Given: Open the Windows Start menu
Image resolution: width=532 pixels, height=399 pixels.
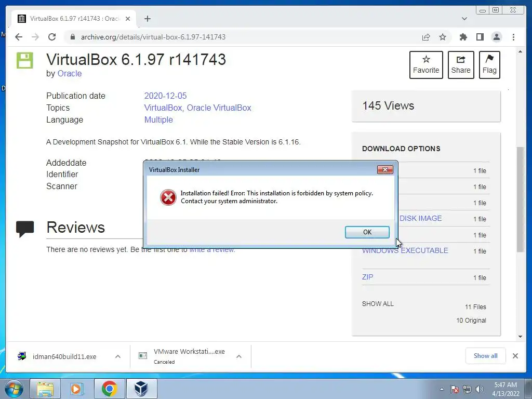Looking at the screenshot, I should point(14,389).
